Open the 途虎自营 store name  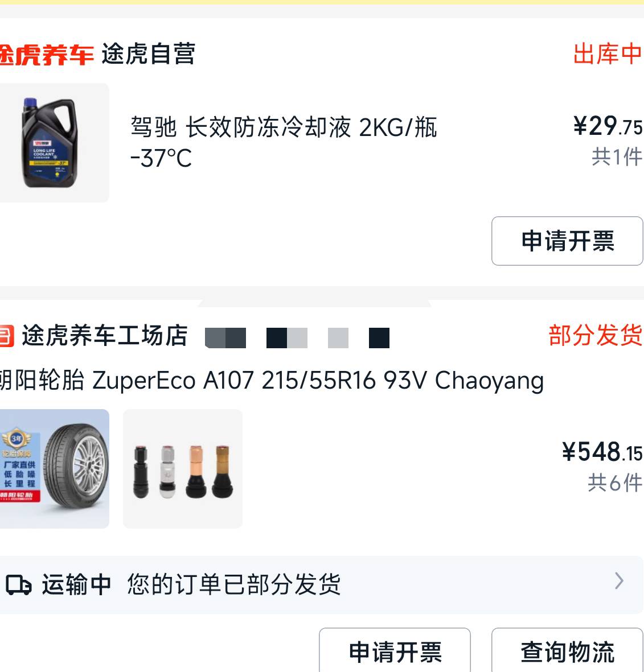pos(149,54)
